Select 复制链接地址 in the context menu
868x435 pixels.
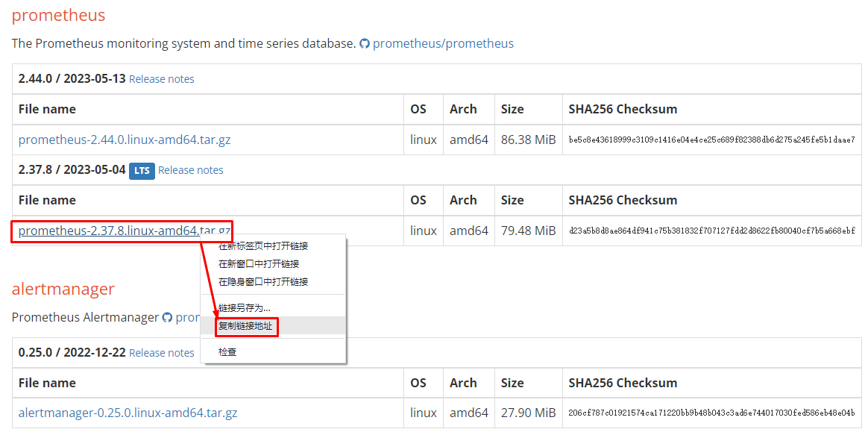[x=274, y=326]
